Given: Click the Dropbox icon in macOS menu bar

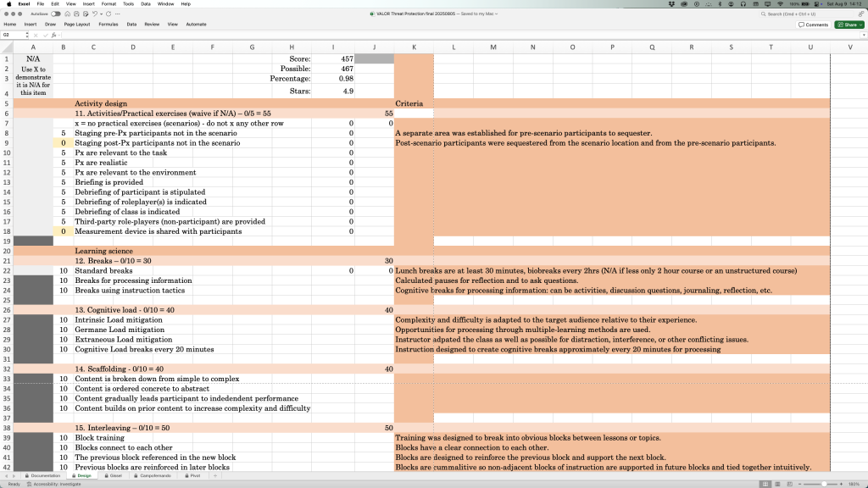Looking at the screenshot, I should click(671, 4).
